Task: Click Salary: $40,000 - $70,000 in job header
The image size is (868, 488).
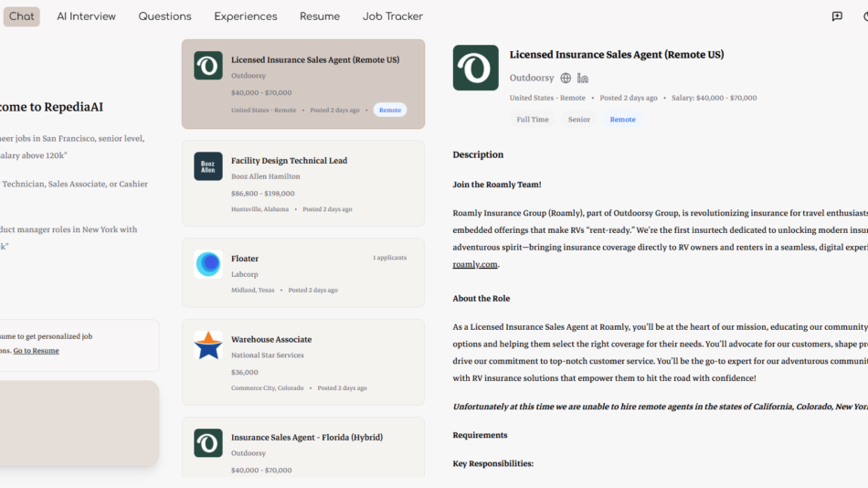Action: pyautogui.click(x=715, y=98)
